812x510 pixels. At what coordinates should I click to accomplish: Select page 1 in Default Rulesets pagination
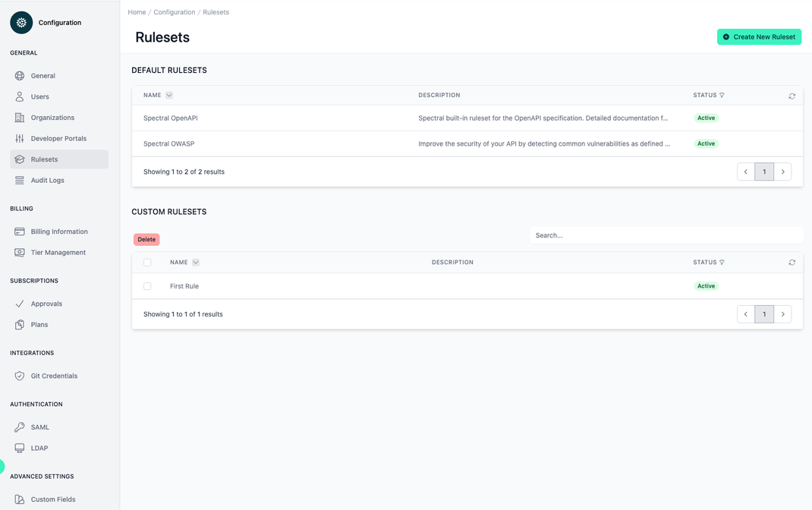(764, 172)
